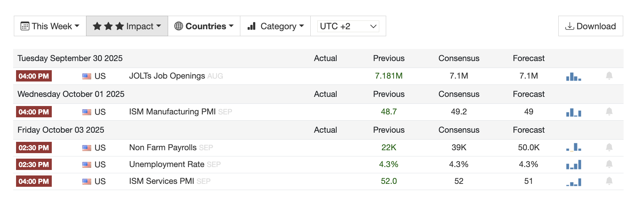Image resolution: width=644 pixels, height=212 pixels.
Task: Click the 04:00 PM badge for JOLTs
Action: click(34, 76)
